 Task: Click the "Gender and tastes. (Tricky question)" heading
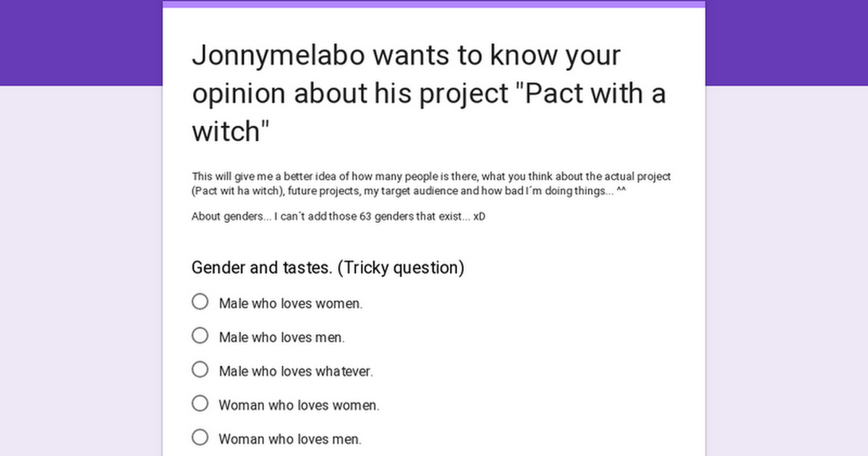(x=328, y=268)
